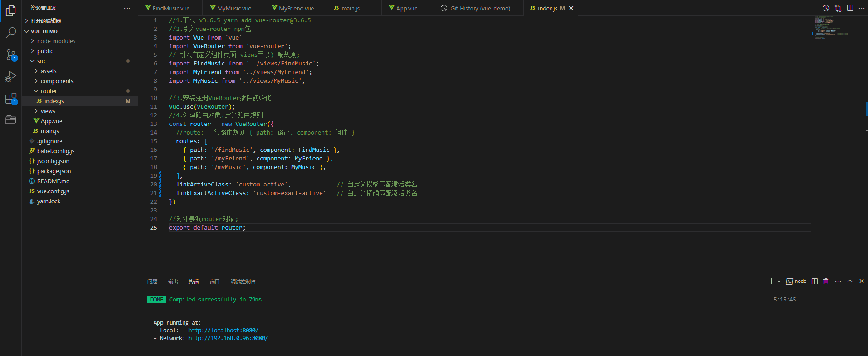Viewport: 868px width, 356px height.
Task: Open the Extensions view
Action: 10,99
